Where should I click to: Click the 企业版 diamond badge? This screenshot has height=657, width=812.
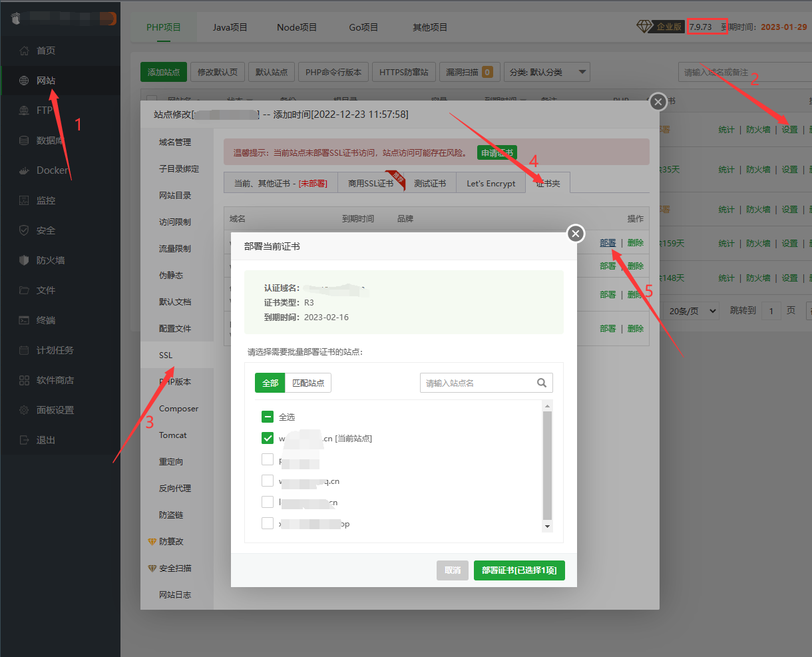660,27
